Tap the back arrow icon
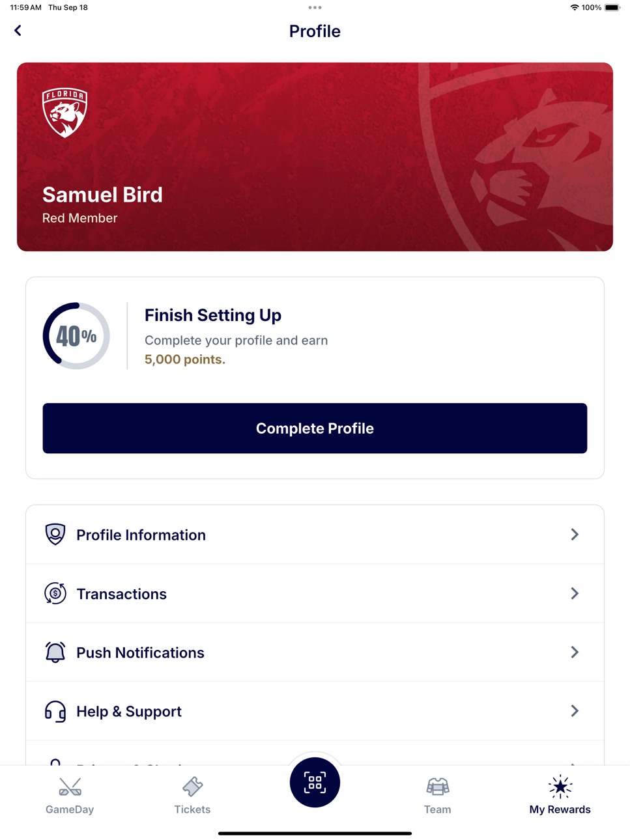This screenshot has height=840, width=630. click(x=18, y=31)
